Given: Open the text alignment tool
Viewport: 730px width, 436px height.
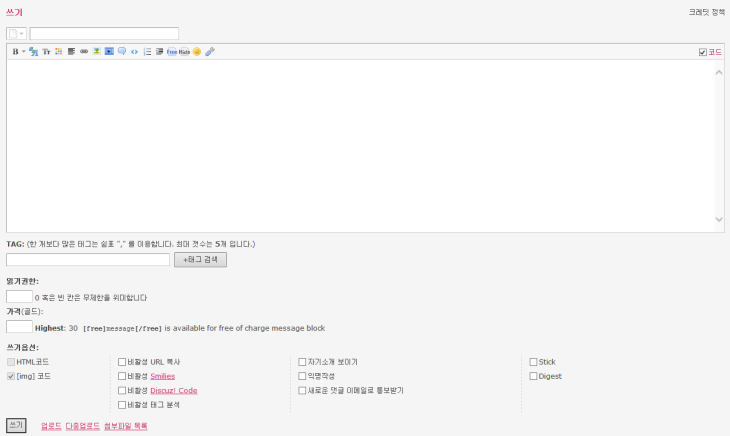Looking at the screenshot, I should click(x=71, y=52).
